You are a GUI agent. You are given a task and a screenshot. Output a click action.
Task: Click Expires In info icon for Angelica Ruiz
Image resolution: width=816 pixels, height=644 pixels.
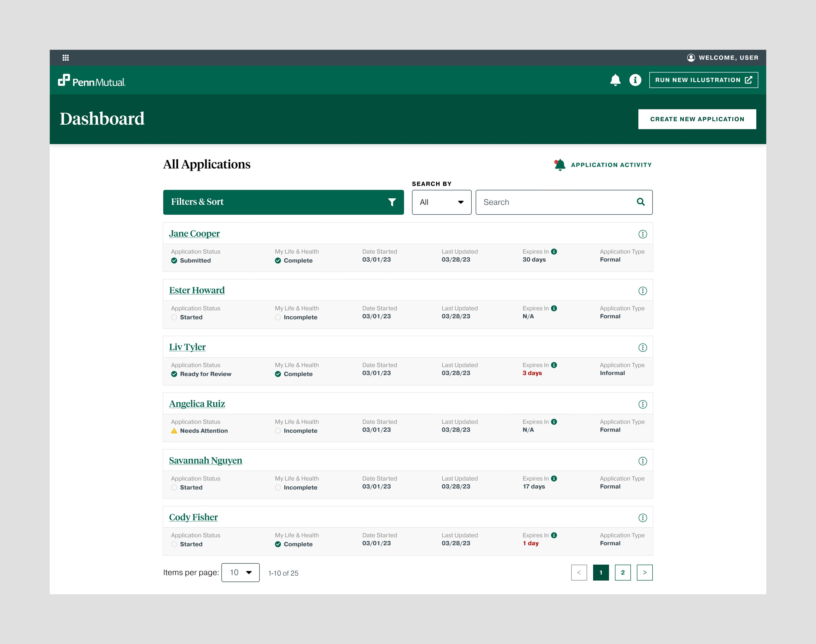point(554,422)
